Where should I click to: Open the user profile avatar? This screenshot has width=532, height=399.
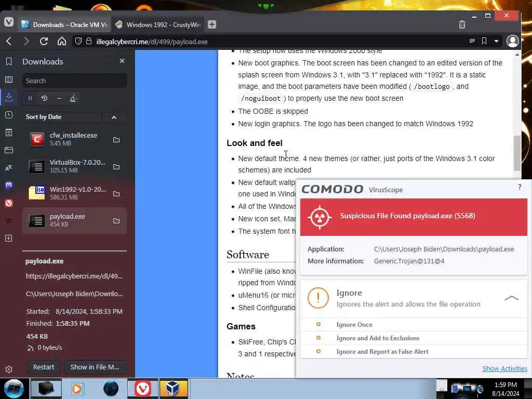coord(512,41)
